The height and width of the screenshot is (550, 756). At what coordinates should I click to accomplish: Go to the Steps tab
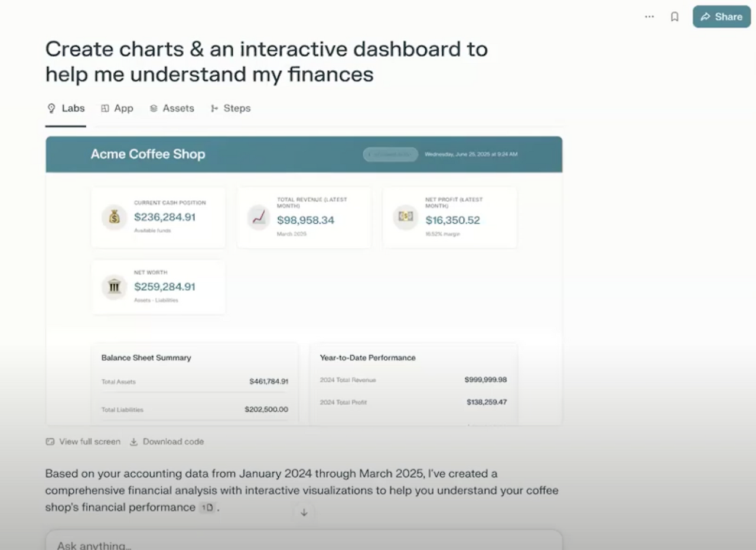pyautogui.click(x=230, y=108)
